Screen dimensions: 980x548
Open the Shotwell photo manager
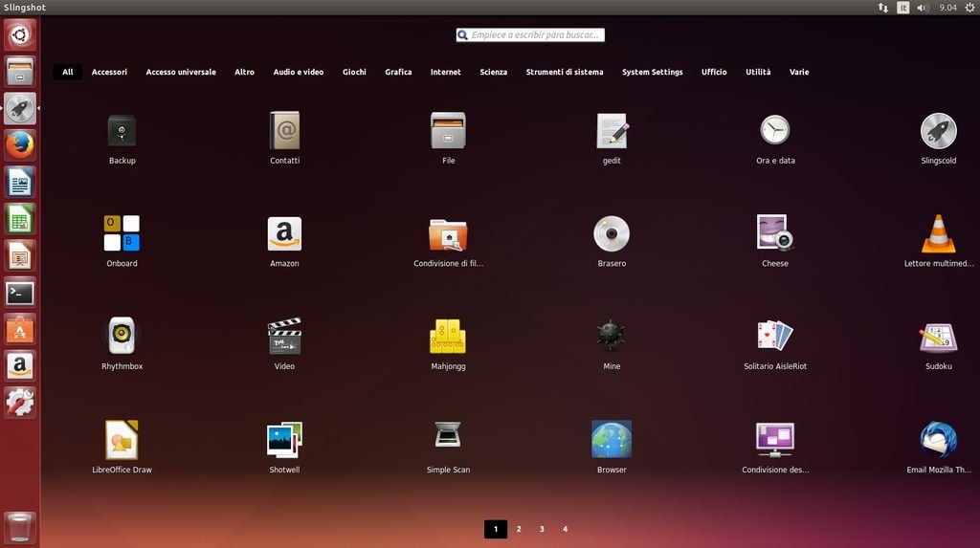coord(284,440)
